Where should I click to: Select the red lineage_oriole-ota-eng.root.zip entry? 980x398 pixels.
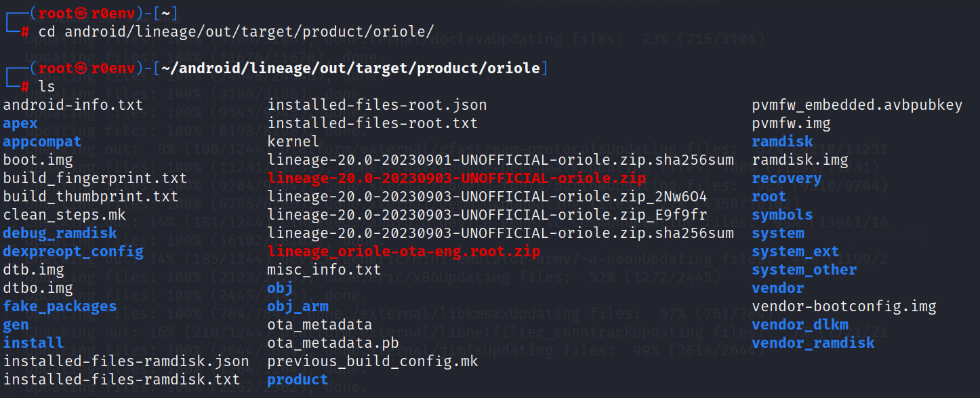click(403, 252)
